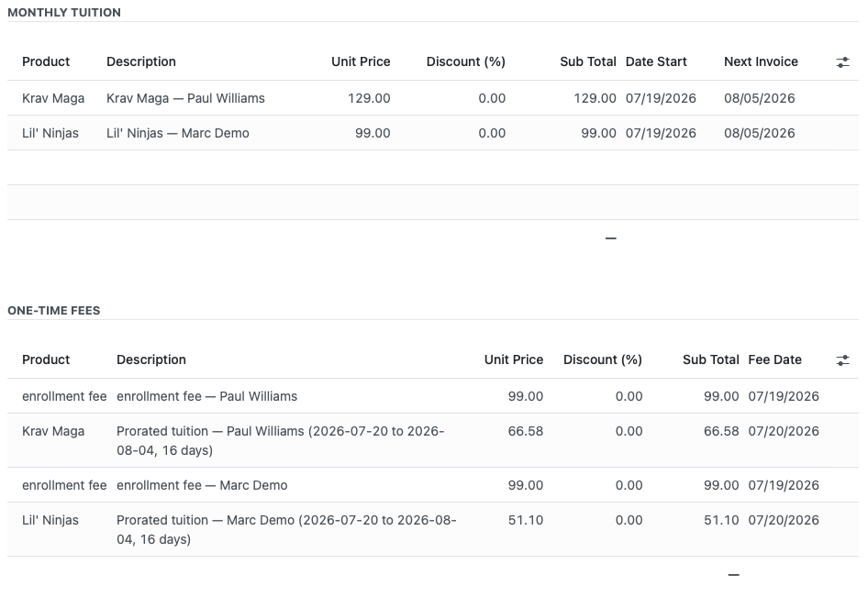Viewport: 868px width, 597px height.
Task: Select enrollment fee — Marc Demo row
Action: (433, 485)
